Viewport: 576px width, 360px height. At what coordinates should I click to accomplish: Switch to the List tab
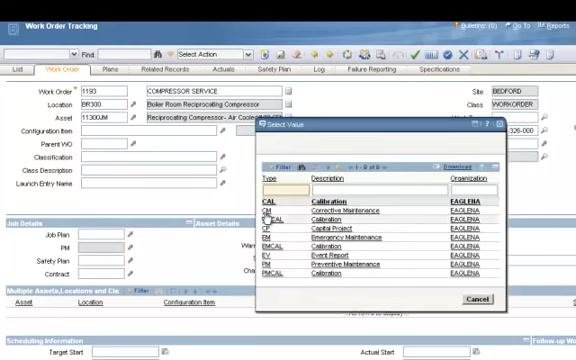click(17, 69)
